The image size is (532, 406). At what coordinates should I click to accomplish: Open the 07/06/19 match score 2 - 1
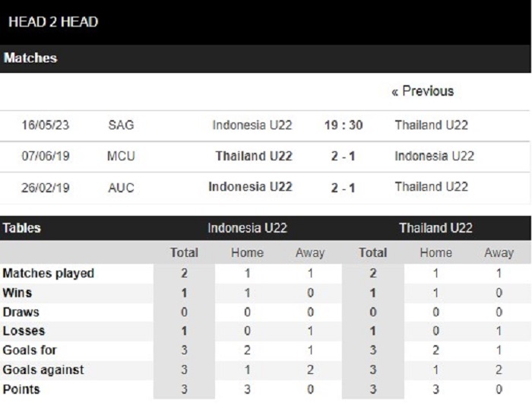(343, 156)
